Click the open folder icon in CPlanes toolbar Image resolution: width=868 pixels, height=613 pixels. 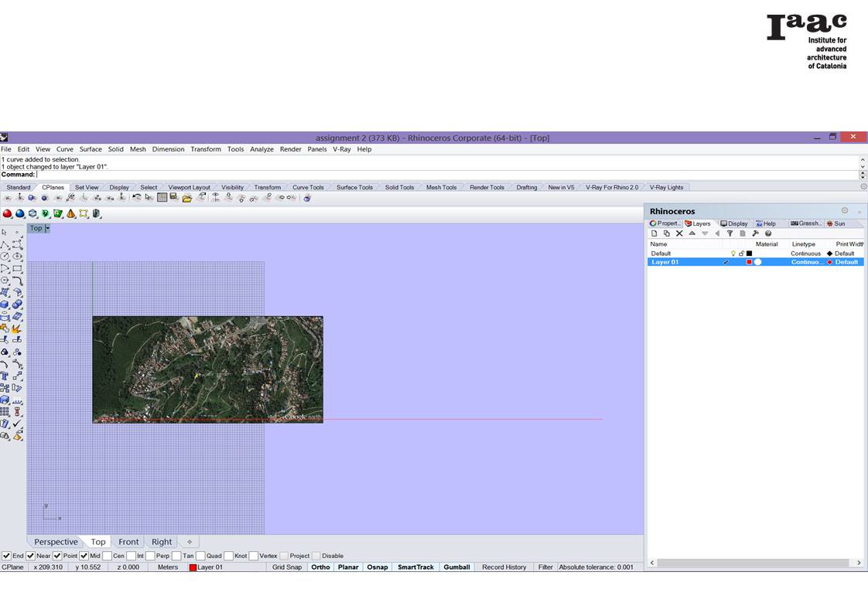coord(187,198)
